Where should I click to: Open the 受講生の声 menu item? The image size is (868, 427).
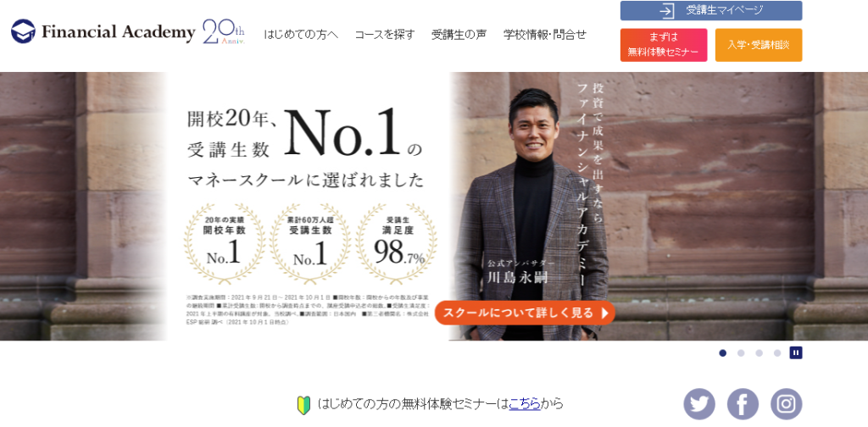click(459, 34)
